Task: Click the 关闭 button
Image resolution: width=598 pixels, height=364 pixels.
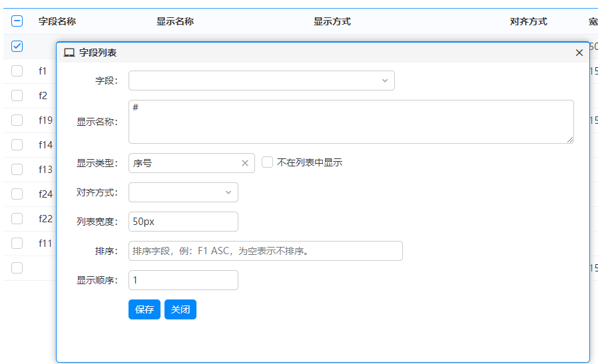Action: [180, 309]
